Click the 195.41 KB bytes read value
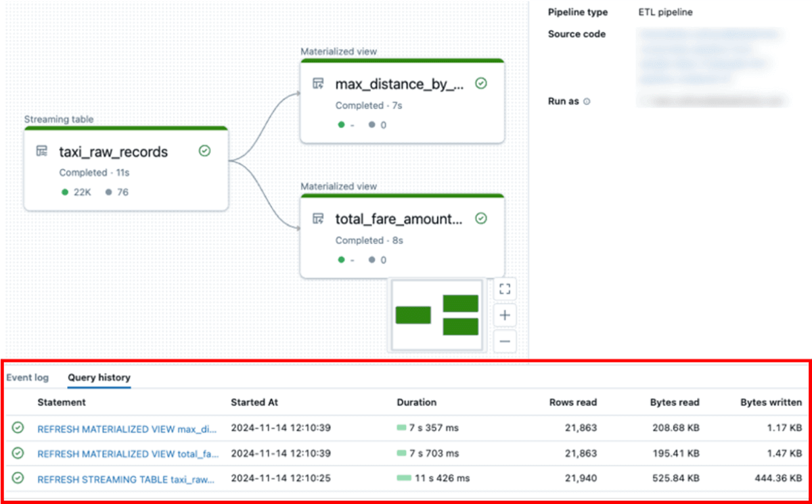Viewport: 812px width, 504px height. click(x=675, y=453)
